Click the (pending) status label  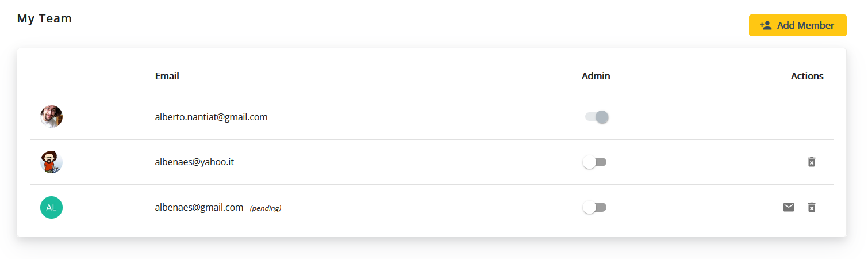[266, 208]
